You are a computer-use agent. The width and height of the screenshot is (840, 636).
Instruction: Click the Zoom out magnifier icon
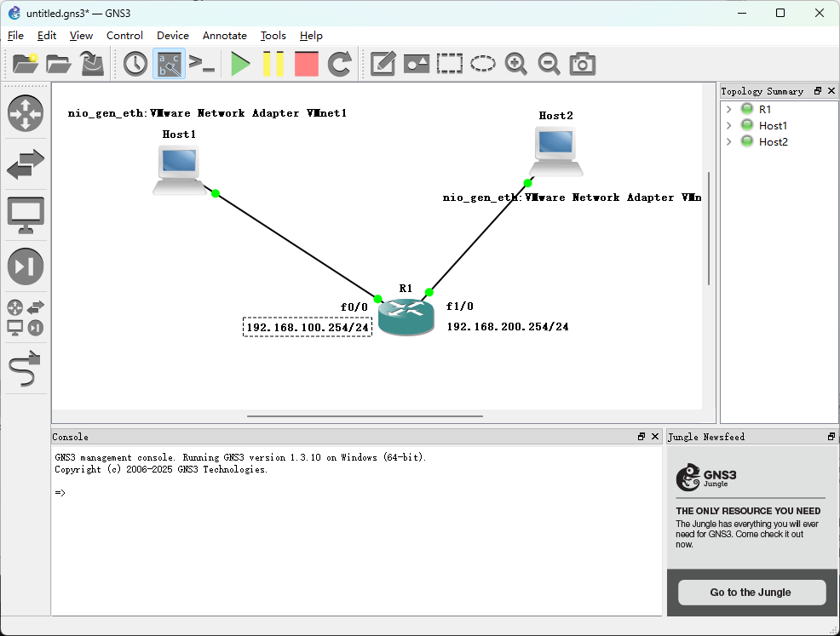coord(549,64)
